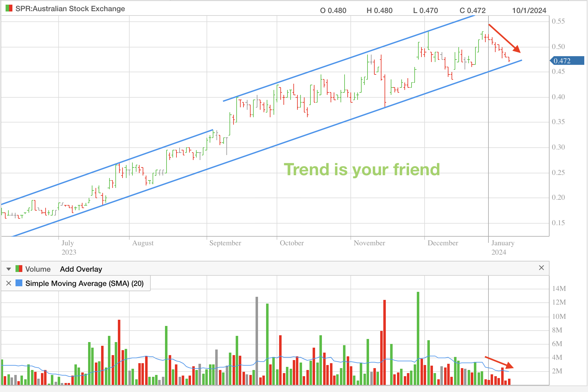Click the July 2023 axis label

point(69,247)
